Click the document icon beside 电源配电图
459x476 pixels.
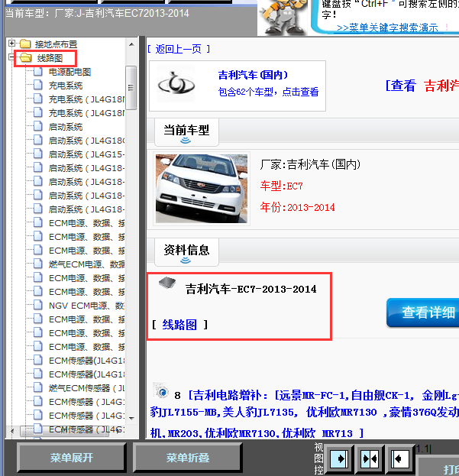pos(38,72)
